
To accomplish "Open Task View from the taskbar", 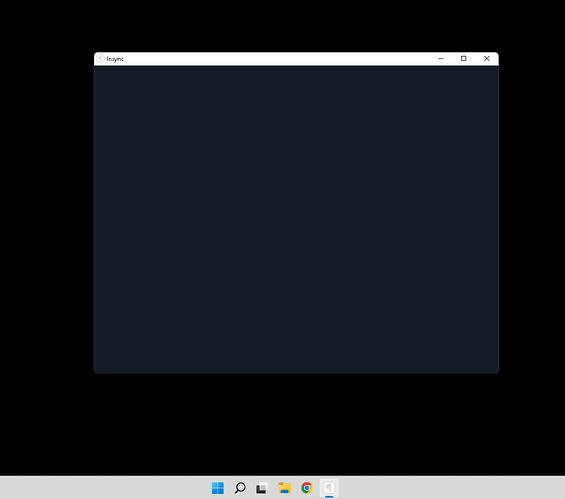I will tap(262, 488).
